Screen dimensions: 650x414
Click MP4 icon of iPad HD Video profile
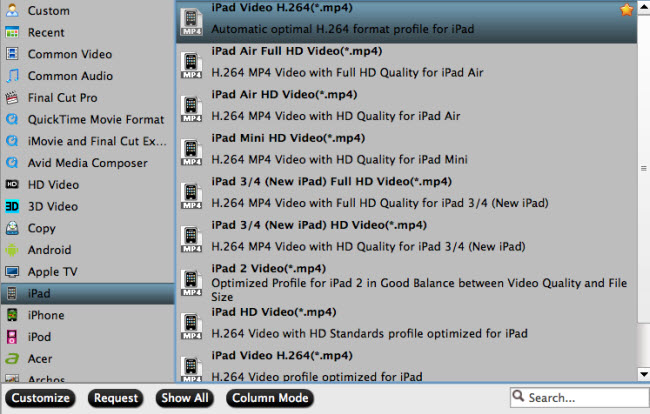pos(191,327)
